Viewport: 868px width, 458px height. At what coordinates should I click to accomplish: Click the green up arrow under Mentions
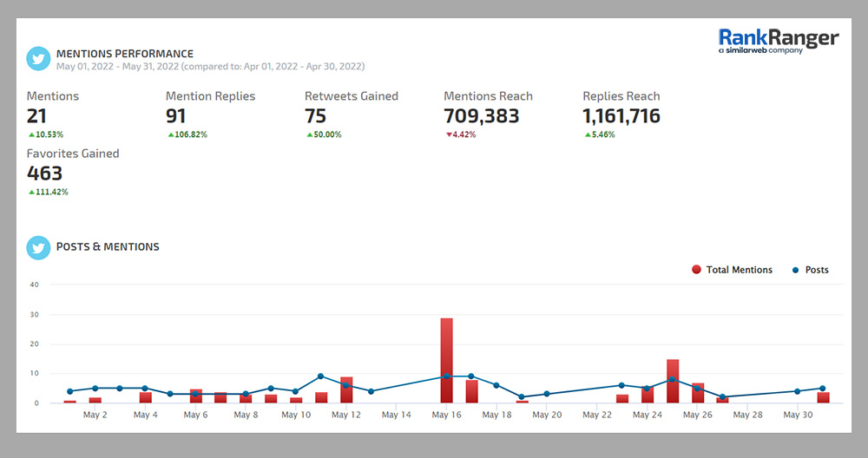pyautogui.click(x=31, y=135)
